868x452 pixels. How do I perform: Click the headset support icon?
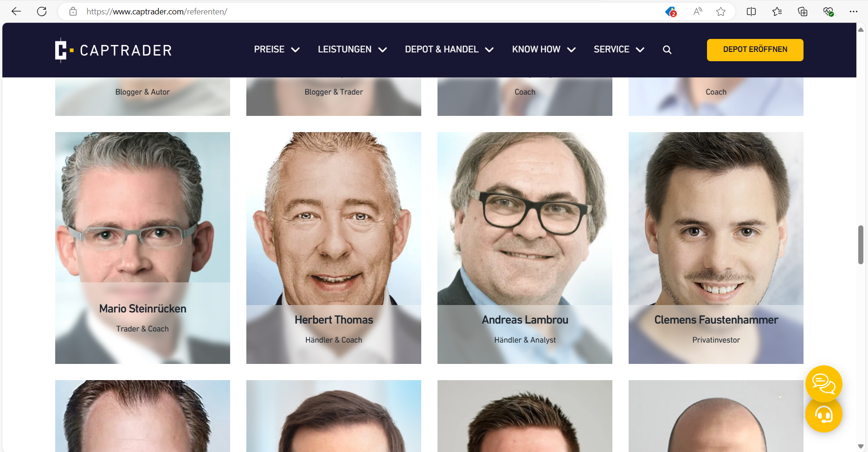pos(823,414)
